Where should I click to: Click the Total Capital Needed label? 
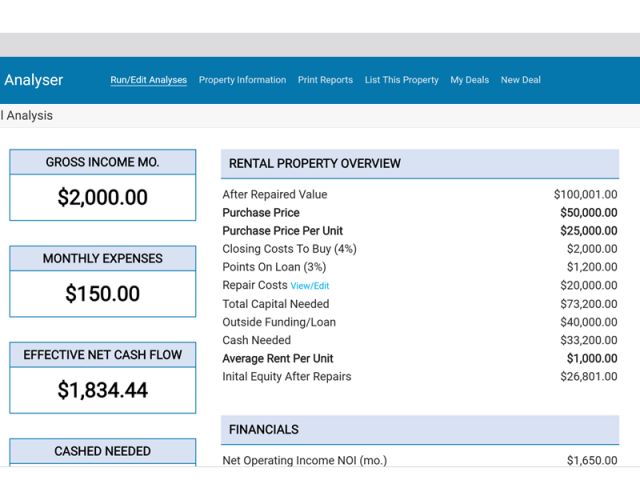tap(276, 304)
